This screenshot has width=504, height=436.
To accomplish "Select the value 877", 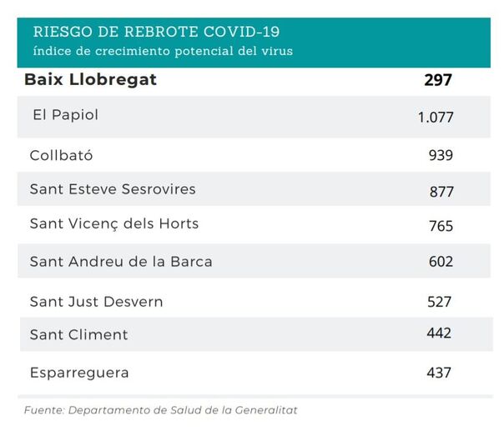I will [x=441, y=192].
